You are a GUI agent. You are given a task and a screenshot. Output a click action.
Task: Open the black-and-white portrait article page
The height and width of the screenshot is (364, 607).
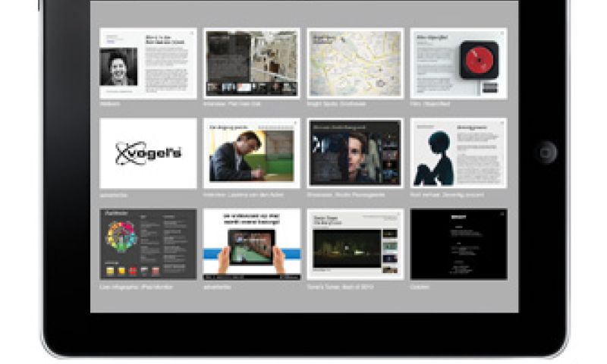click(148, 64)
